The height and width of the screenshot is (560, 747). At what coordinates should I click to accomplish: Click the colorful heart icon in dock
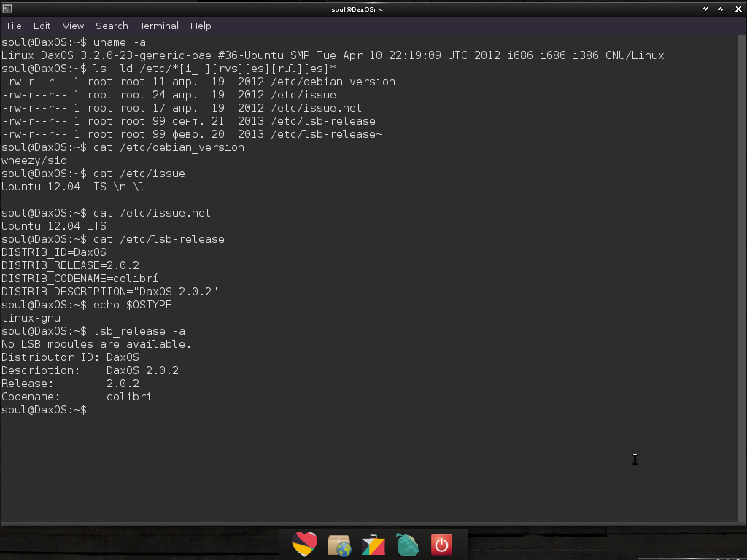click(x=304, y=544)
